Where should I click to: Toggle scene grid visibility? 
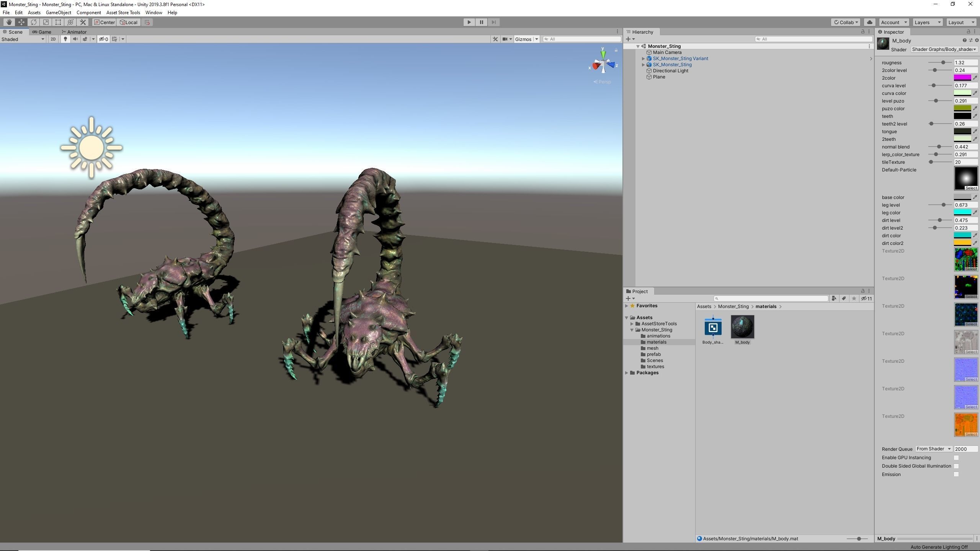(x=114, y=39)
